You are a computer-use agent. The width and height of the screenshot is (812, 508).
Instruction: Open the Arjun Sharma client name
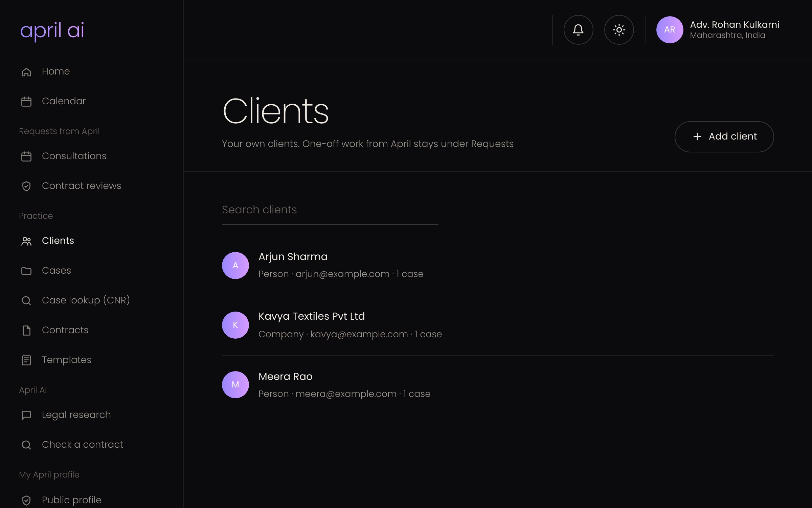coord(293,257)
